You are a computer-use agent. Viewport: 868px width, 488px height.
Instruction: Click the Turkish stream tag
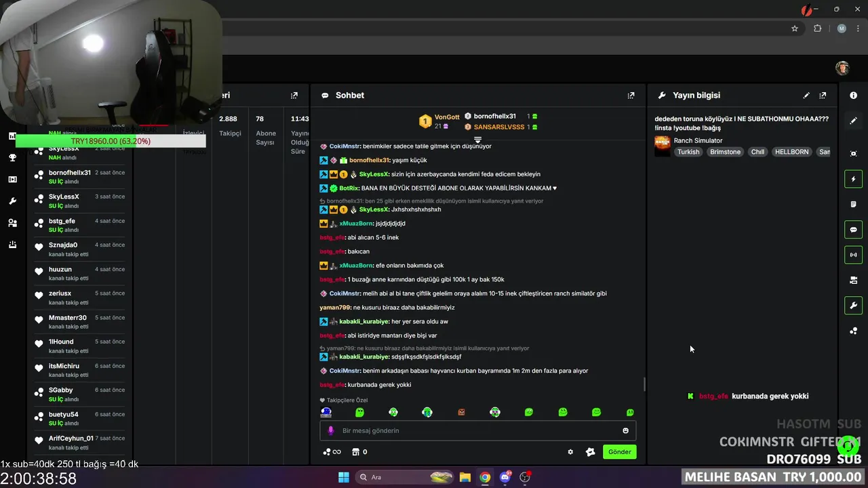(688, 152)
